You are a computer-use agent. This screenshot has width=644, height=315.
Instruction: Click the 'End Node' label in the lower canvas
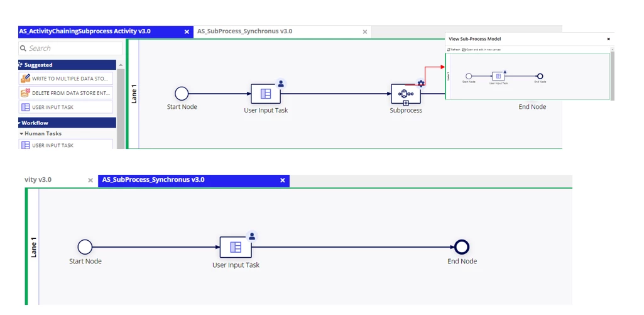(462, 261)
